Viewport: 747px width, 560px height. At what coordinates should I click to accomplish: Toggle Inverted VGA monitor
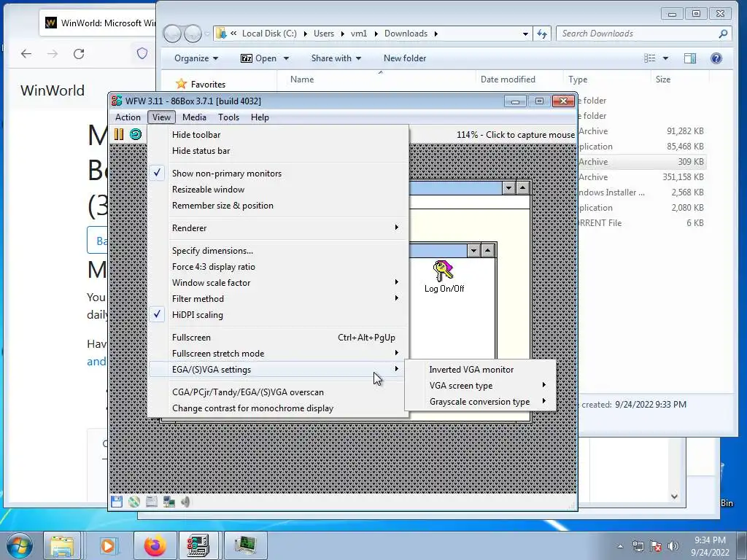480,370
